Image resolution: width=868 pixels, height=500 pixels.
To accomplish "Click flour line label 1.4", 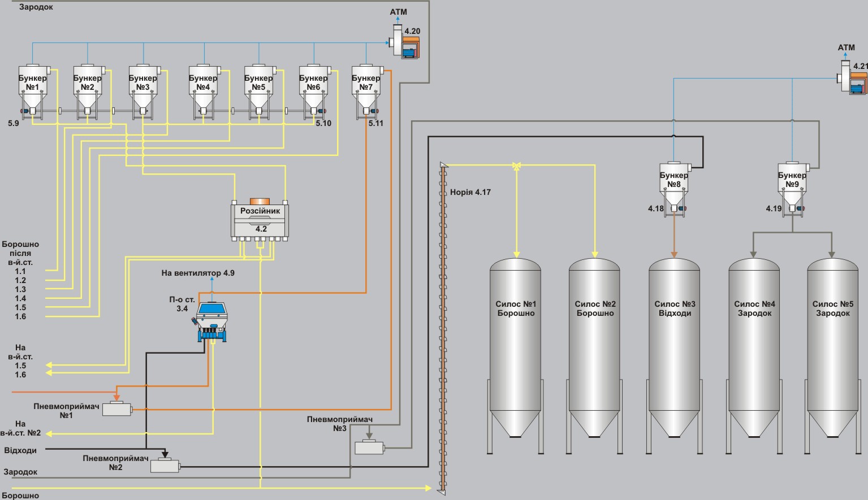I will [20, 298].
